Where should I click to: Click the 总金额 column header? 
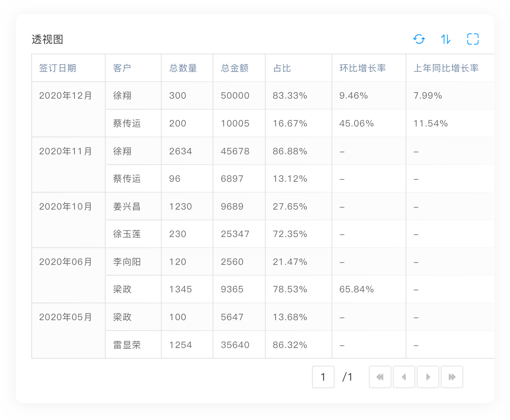click(235, 68)
